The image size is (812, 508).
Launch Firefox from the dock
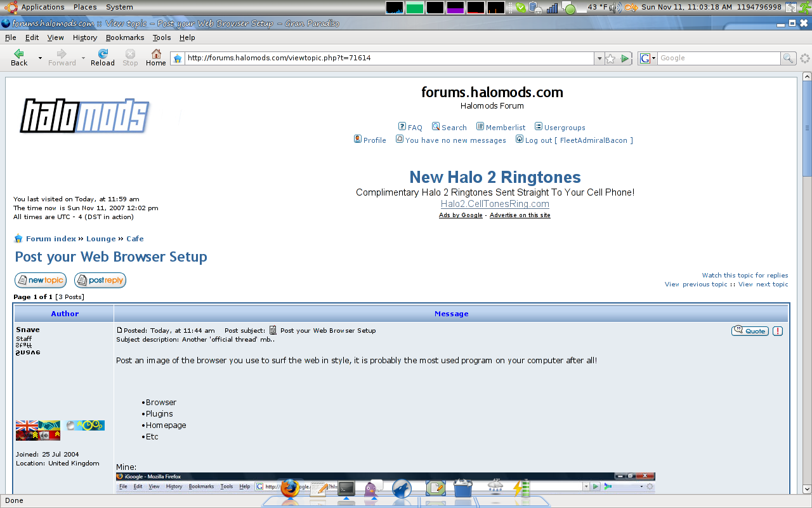coord(290,488)
